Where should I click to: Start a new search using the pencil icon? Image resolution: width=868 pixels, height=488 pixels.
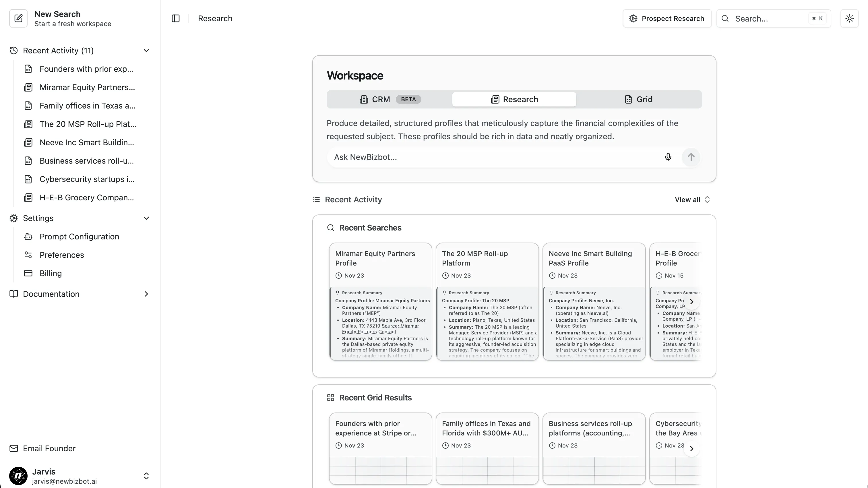[x=18, y=18]
